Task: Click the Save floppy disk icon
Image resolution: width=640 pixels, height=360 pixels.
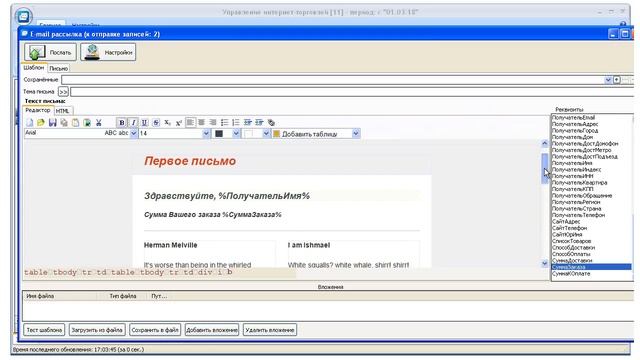Action: 52,122
